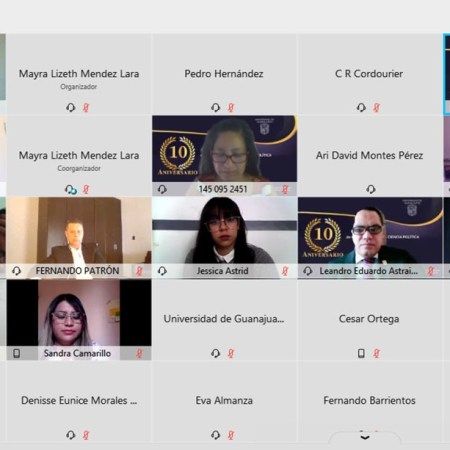Click headset icon under Eva Almanza
This screenshot has height=450, width=450.
215,435
